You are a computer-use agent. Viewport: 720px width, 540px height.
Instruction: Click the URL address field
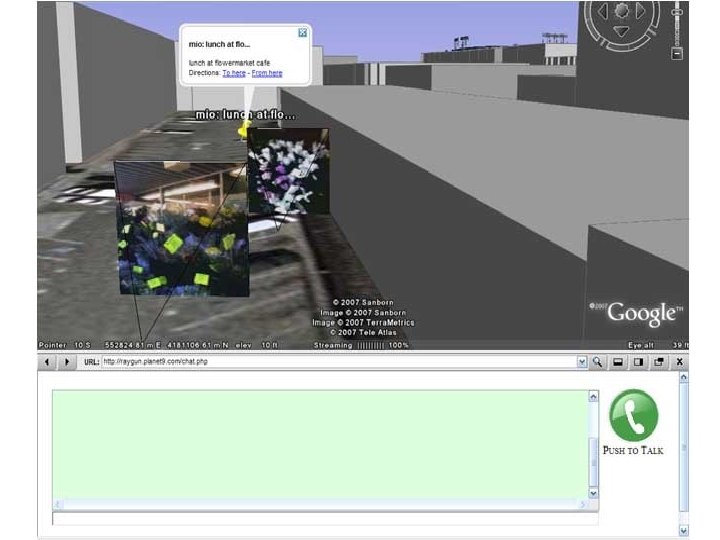pyautogui.click(x=339, y=362)
